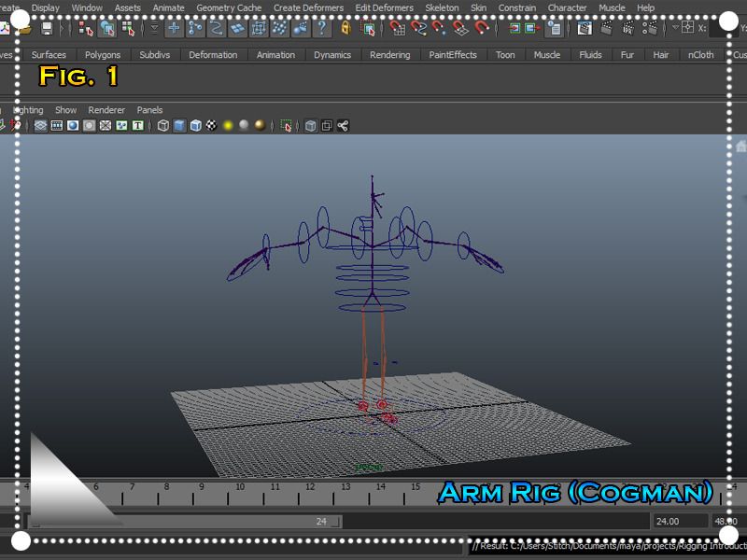747x560 pixels.
Task: Enable snap to curves magnet icon
Action: tap(418, 29)
